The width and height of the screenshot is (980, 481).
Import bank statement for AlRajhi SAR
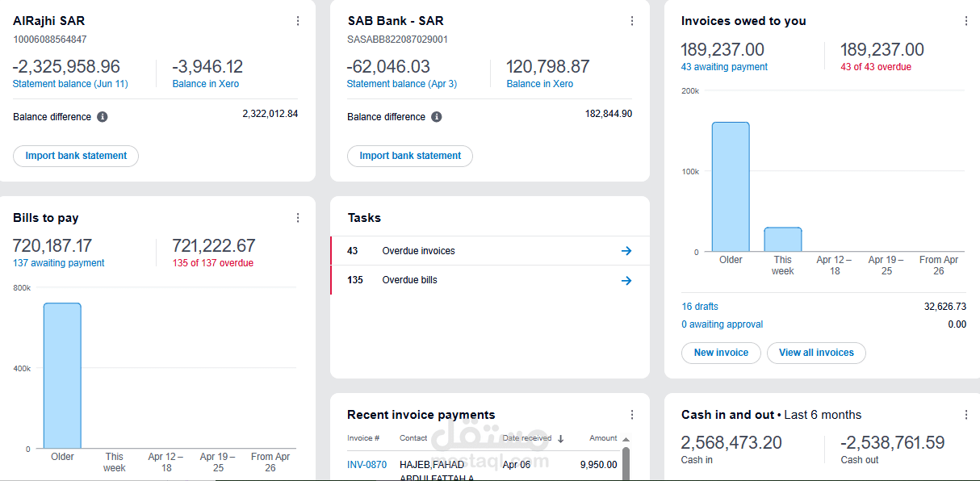76,156
